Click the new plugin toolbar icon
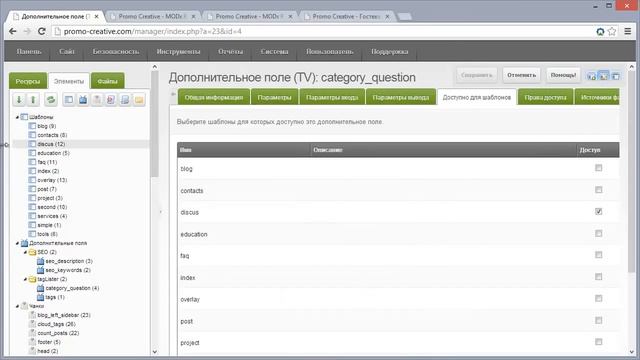The image size is (640, 360). 125,100
